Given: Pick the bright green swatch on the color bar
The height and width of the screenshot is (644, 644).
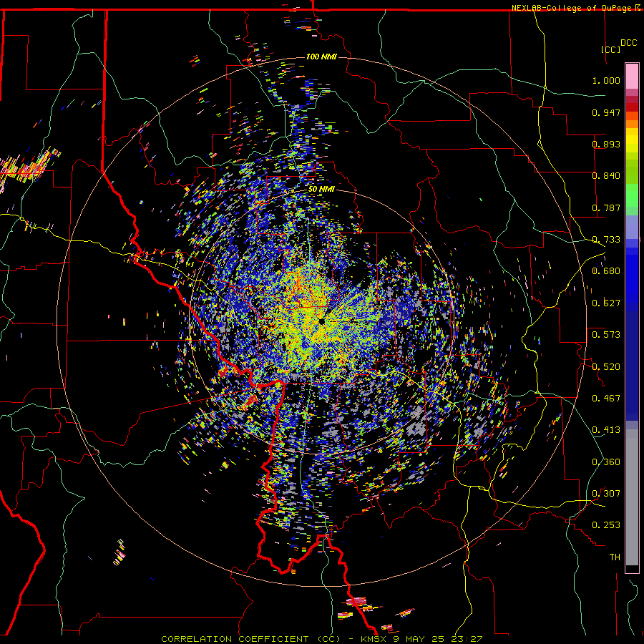Looking at the screenshot, I should [x=632, y=195].
